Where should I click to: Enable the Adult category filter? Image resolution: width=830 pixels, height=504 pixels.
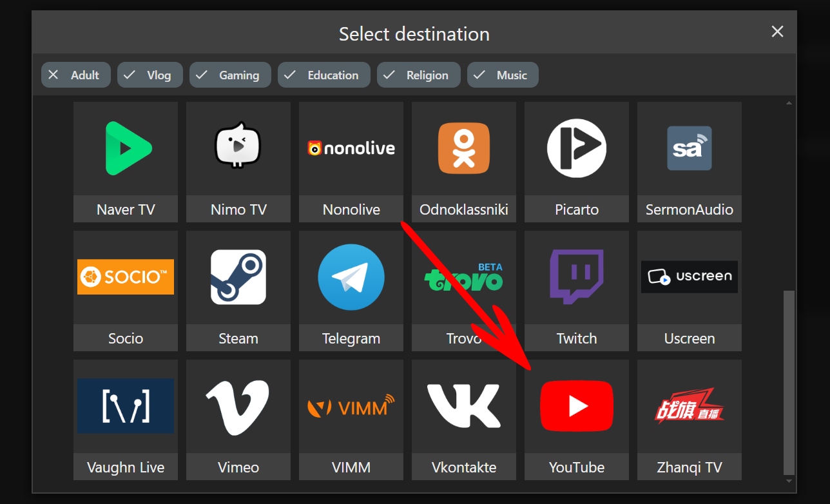(75, 75)
